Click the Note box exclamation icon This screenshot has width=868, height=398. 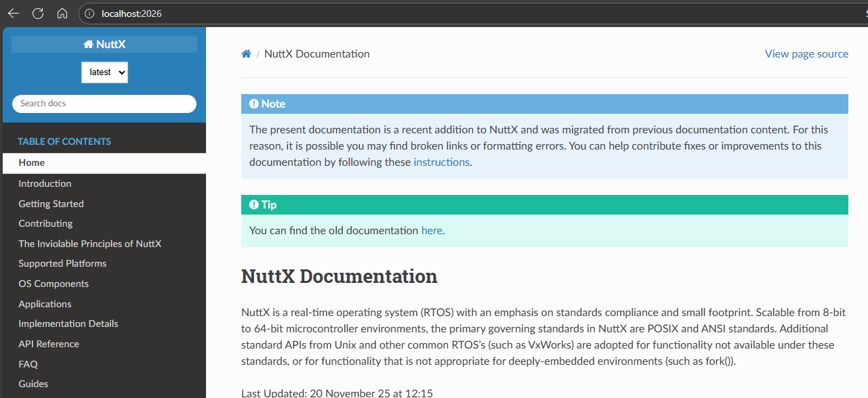[254, 104]
